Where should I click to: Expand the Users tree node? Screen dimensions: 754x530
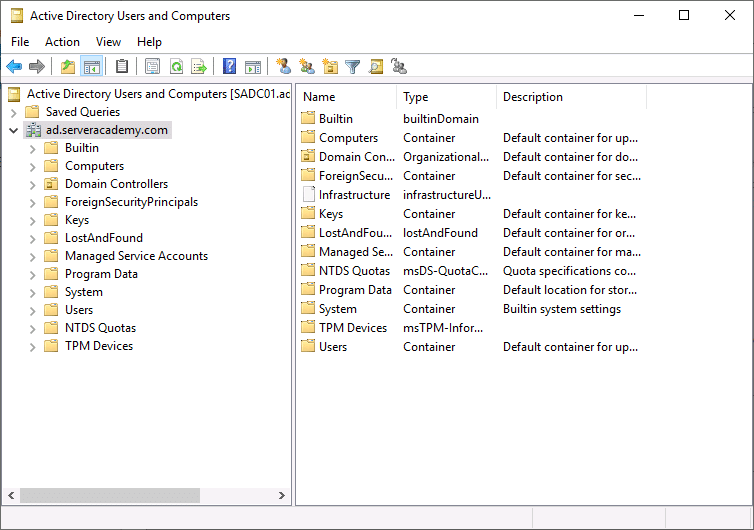point(32,311)
